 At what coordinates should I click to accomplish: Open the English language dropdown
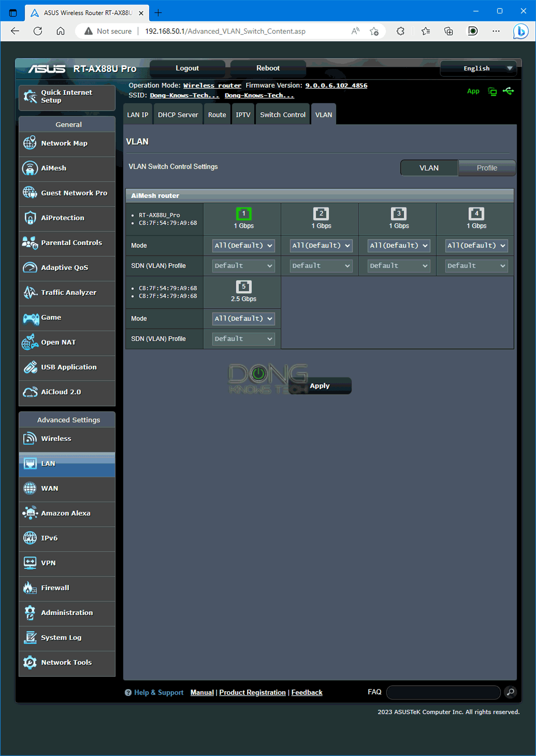tap(478, 68)
